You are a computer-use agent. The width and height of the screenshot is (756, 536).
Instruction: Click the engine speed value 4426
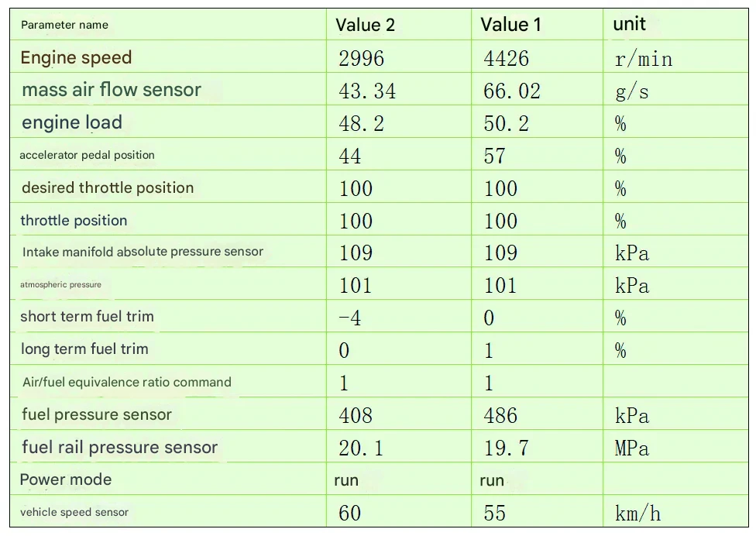click(x=506, y=59)
